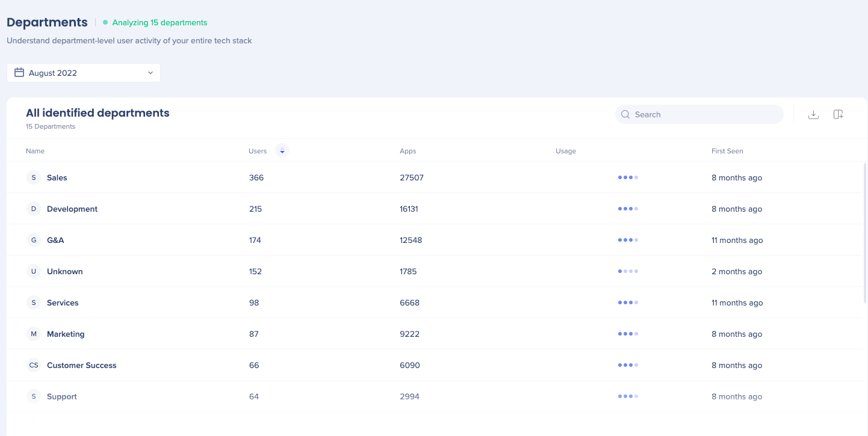The width and height of the screenshot is (868, 436).
Task: Click the add column icon
Action: point(839,114)
